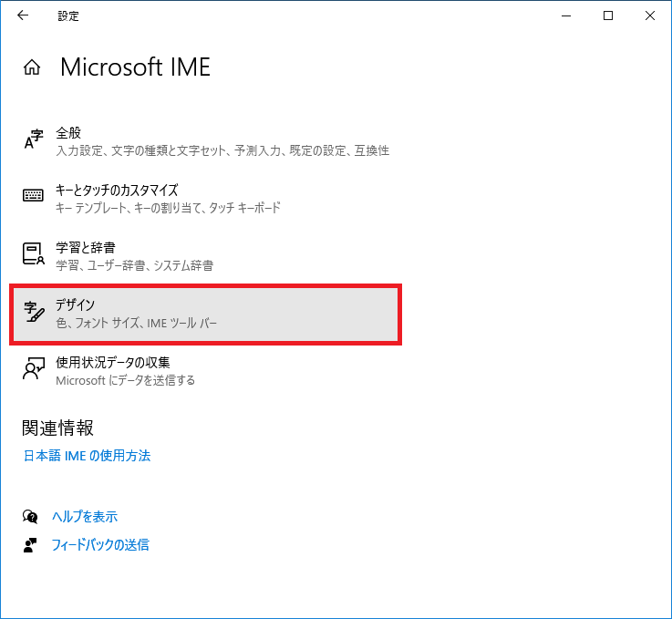Screen dimensions: 672x619
Task: Go back with the arrow button
Action: pyautogui.click(x=23, y=15)
